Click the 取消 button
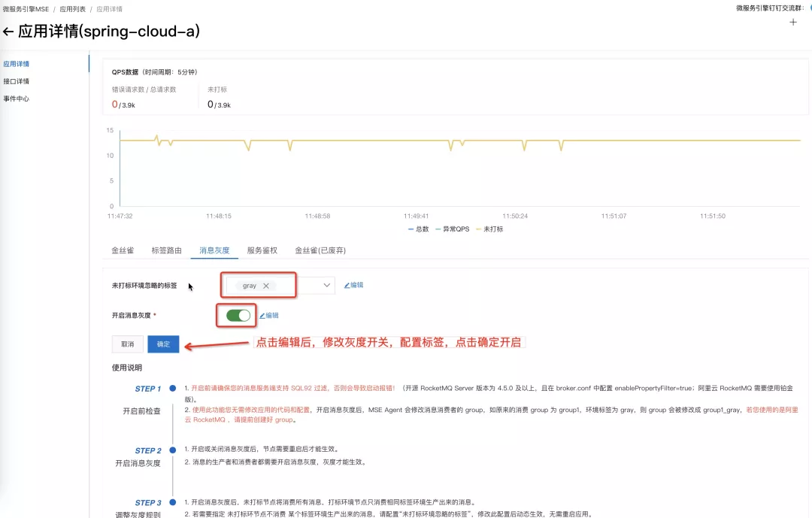The width and height of the screenshot is (812, 518). click(x=127, y=344)
